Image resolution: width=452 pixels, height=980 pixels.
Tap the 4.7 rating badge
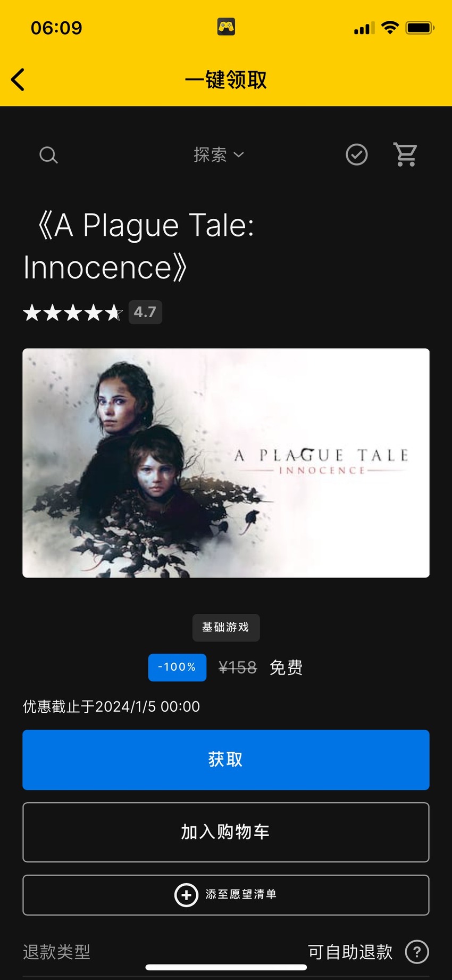click(145, 312)
